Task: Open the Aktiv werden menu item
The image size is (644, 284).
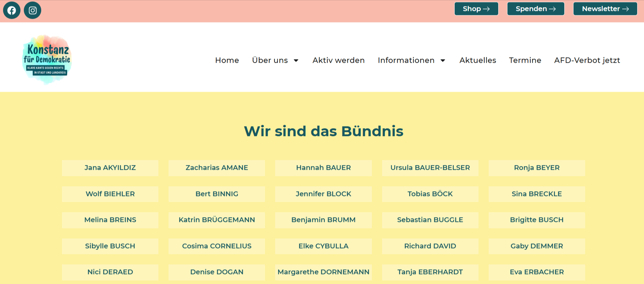Action: [x=339, y=60]
